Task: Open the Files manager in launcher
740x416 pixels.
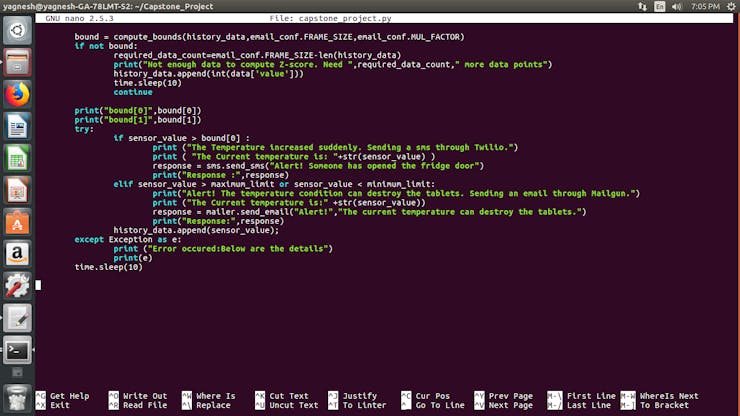Action: tap(17, 62)
